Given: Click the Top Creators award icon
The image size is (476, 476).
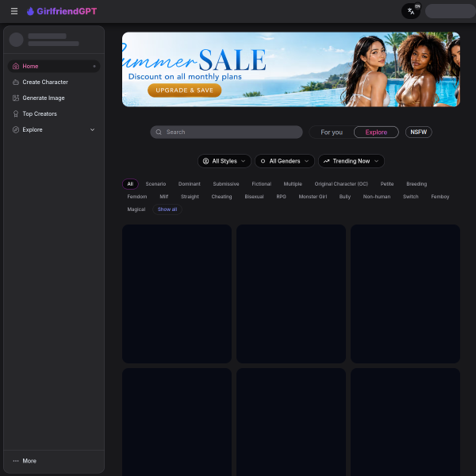Looking at the screenshot, I should point(16,113).
